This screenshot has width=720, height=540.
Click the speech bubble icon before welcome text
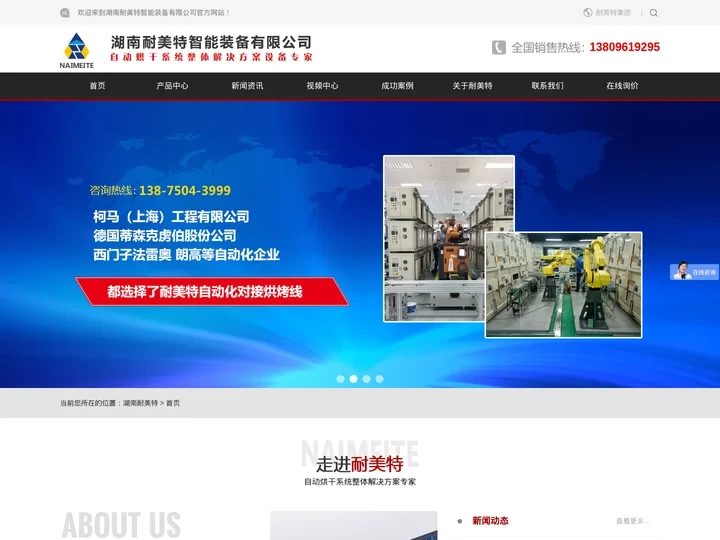click(x=65, y=13)
